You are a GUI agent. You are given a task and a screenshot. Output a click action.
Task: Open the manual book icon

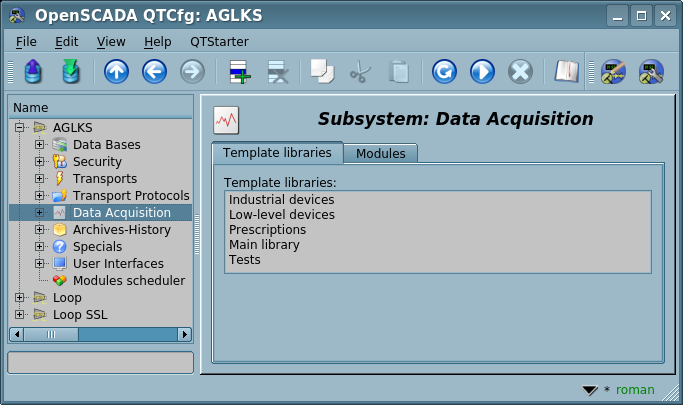point(567,72)
